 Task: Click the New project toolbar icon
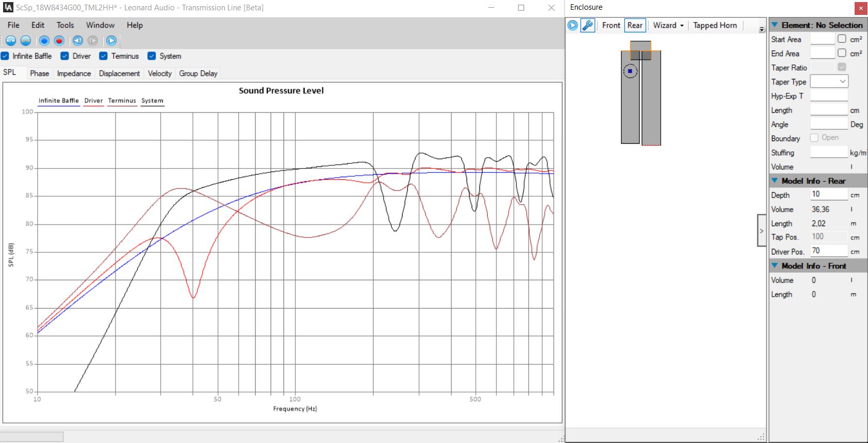[x=11, y=41]
